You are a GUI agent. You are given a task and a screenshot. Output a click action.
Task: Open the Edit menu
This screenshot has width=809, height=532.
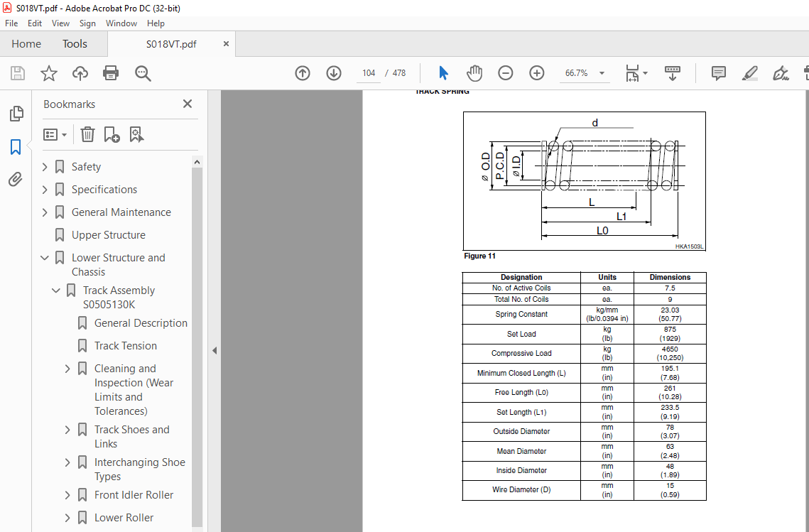(x=35, y=23)
